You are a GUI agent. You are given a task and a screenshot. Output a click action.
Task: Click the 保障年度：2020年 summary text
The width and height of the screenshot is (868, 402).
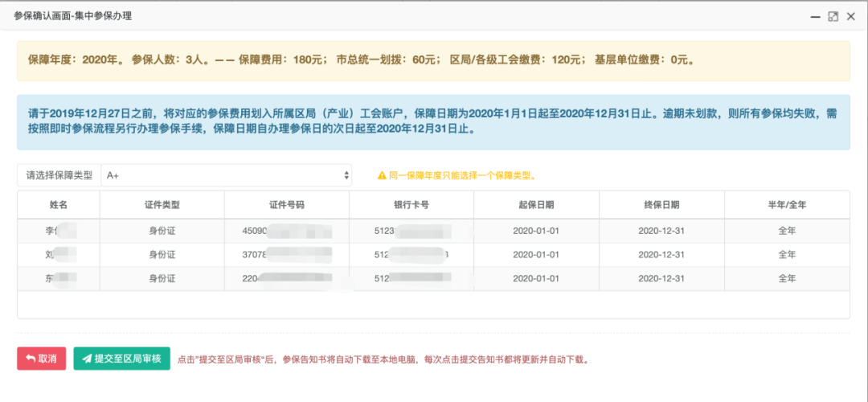click(76, 59)
